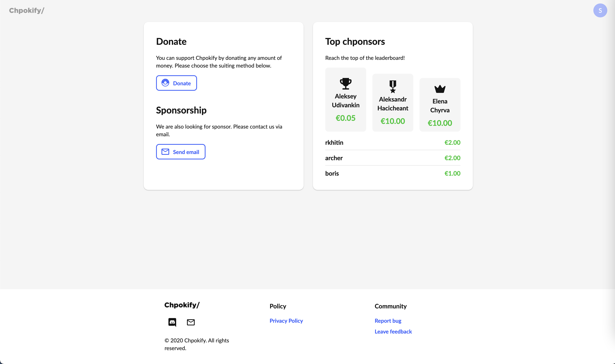
Task: Select the rkhitin leaderboard row
Action: tap(393, 142)
